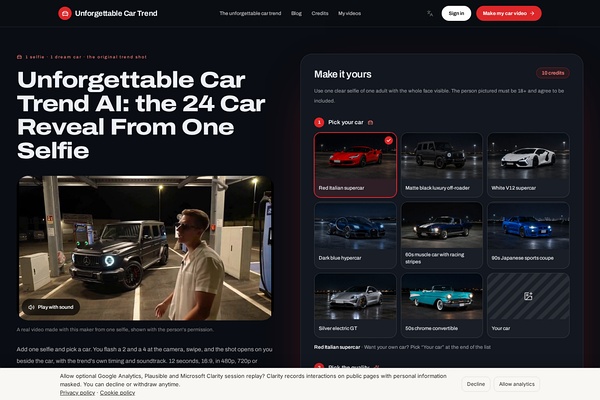Open the language translate icon

pos(430,13)
